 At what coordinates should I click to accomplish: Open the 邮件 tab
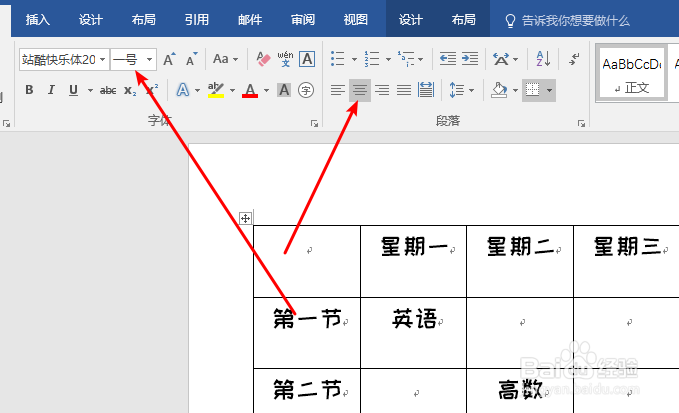tap(250, 20)
